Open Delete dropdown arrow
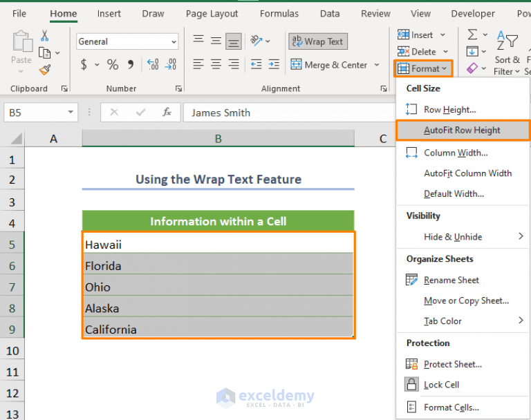Screen dimensions: 531x420 [446, 52]
